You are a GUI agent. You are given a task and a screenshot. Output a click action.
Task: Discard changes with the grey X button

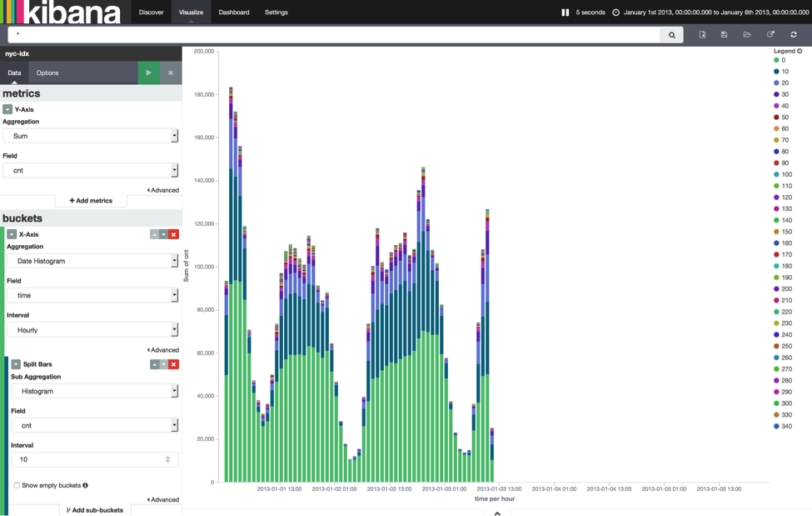pyautogui.click(x=171, y=73)
